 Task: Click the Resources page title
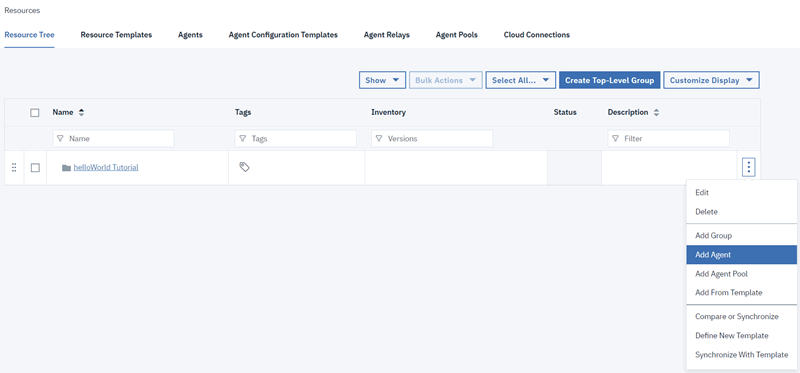[x=22, y=10]
